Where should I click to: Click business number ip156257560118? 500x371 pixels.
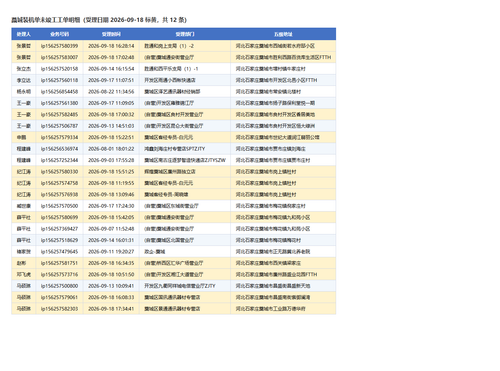tap(59, 80)
